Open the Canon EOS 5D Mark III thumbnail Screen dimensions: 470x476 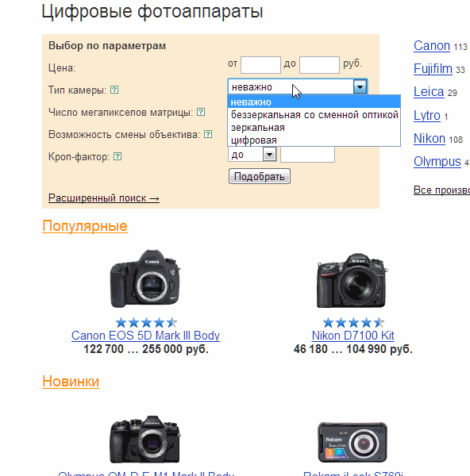click(x=145, y=278)
